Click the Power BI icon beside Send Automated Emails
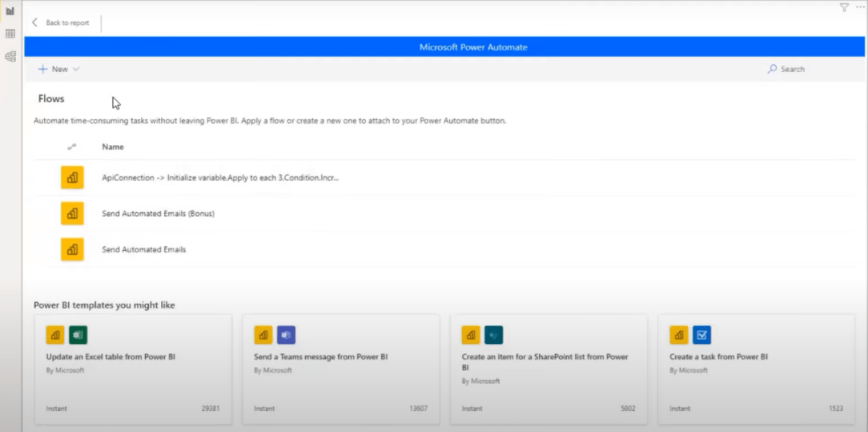Image resolution: width=868 pixels, height=432 pixels. [72, 249]
